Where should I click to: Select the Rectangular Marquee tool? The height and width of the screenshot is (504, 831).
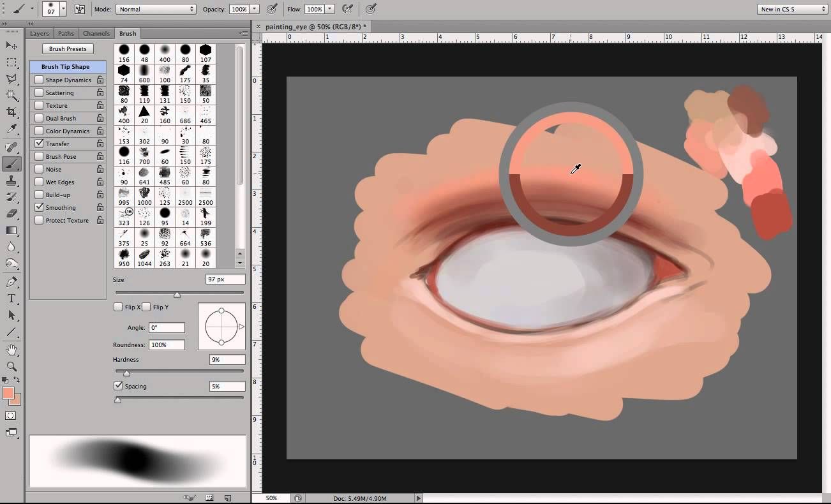click(x=11, y=63)
